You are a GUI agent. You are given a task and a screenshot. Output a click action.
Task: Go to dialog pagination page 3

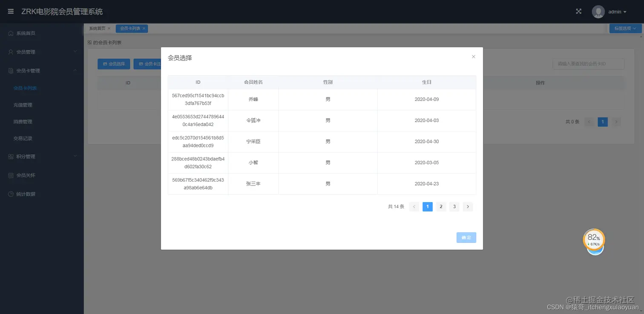(454, 207)
